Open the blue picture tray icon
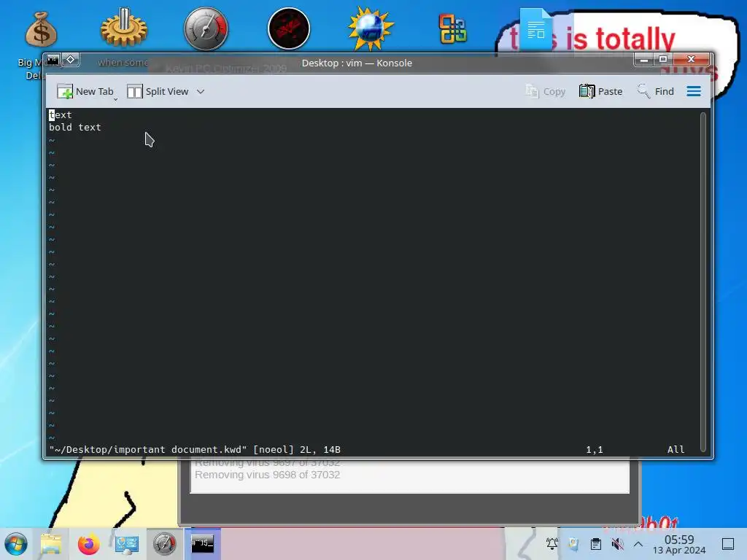This screenshot has width=747, height=560. (x=573, y=544)
